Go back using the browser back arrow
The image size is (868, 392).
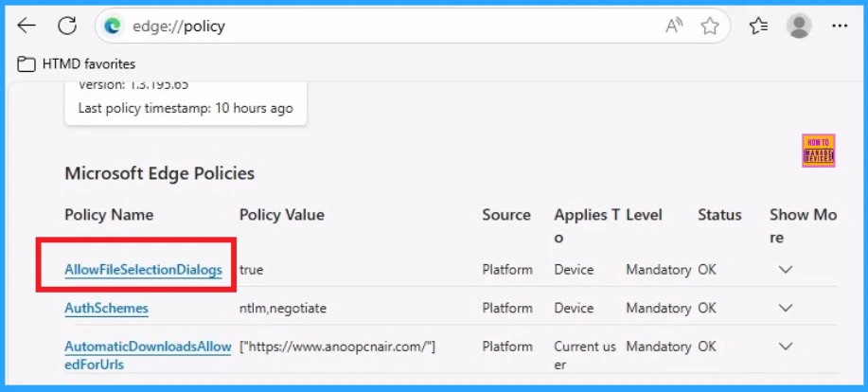[x=26, y=26]
